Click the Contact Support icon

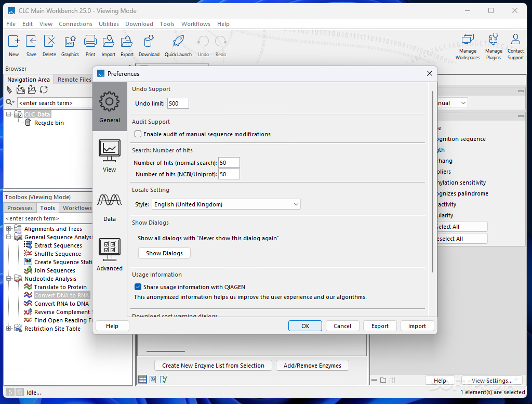[x=515, y=38]
